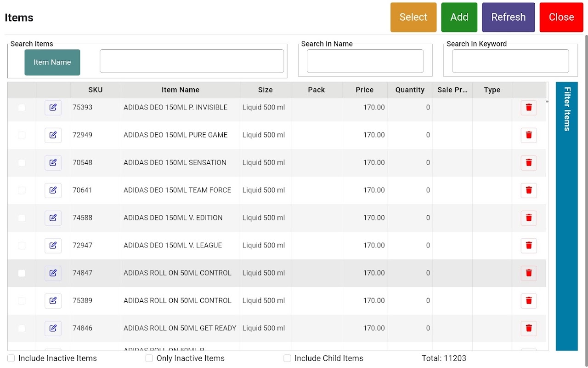This screenshot has width=588, height=368.
Task: Edit the SKU 74588 V. EDITION row
Action: [x=53, y=218]
